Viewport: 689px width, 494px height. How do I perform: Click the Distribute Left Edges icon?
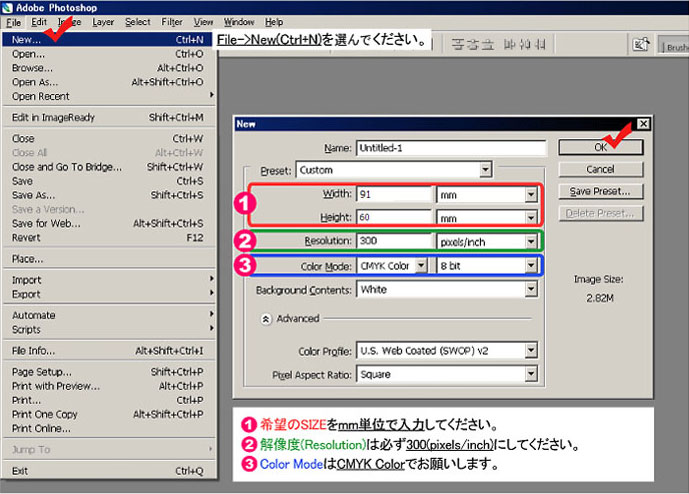(x=509, y=44)
